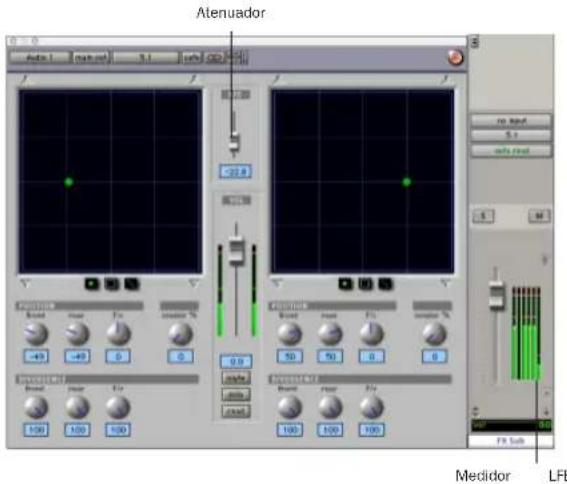The width and height of the screenshot is (567, 484).
Task: Click the right panner Divergence F/R knob
Action: coord(372,407)
